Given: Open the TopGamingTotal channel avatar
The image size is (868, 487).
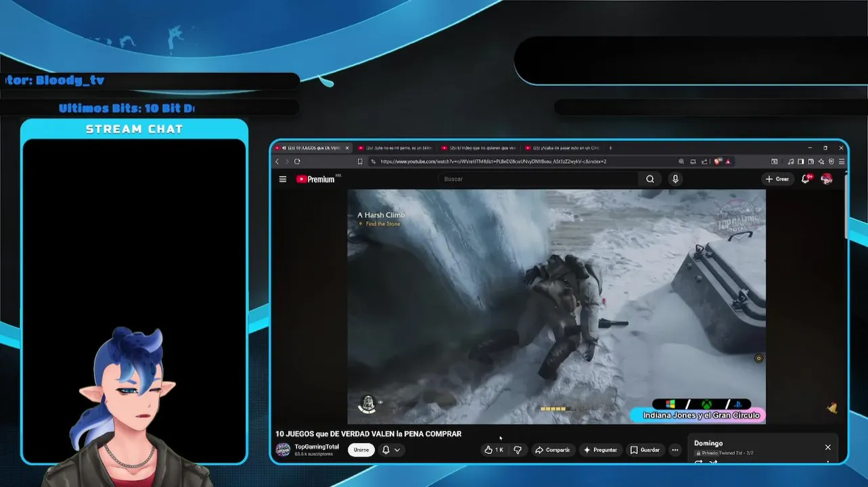Looking at the screenshot, I should pos(283,450).
